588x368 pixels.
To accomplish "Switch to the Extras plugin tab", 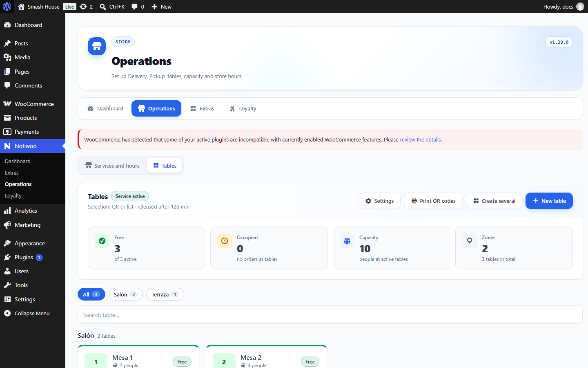I will coord(202,108).
